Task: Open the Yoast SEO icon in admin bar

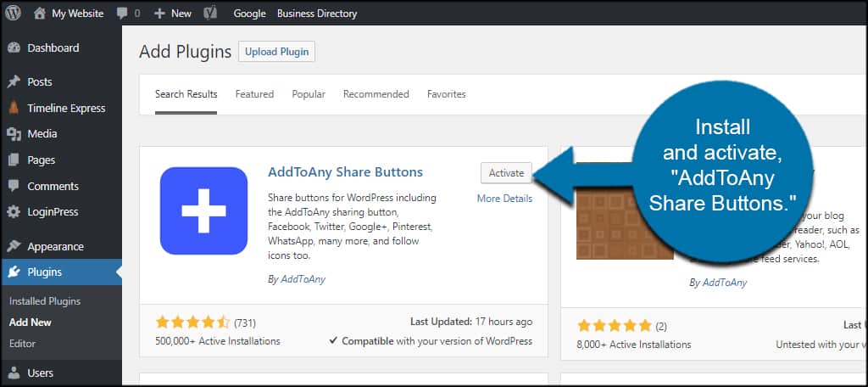Action: [x=210, y=13]
